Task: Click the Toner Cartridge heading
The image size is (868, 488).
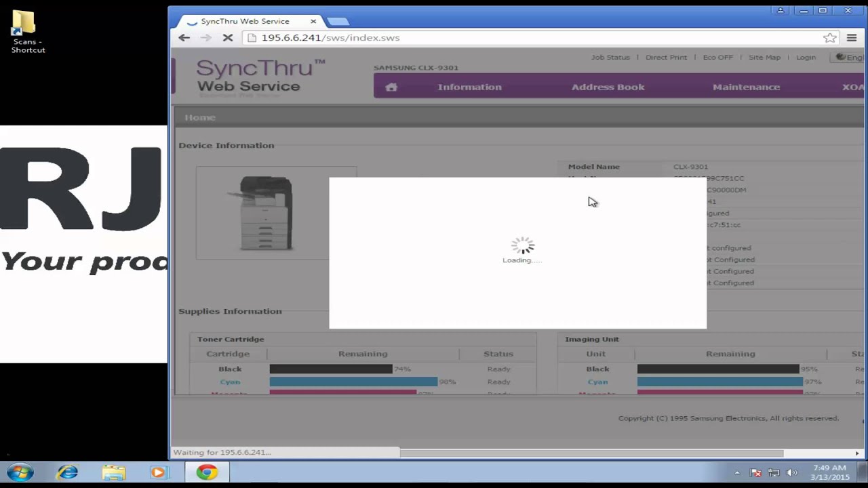Action: (x=231, y=339)
